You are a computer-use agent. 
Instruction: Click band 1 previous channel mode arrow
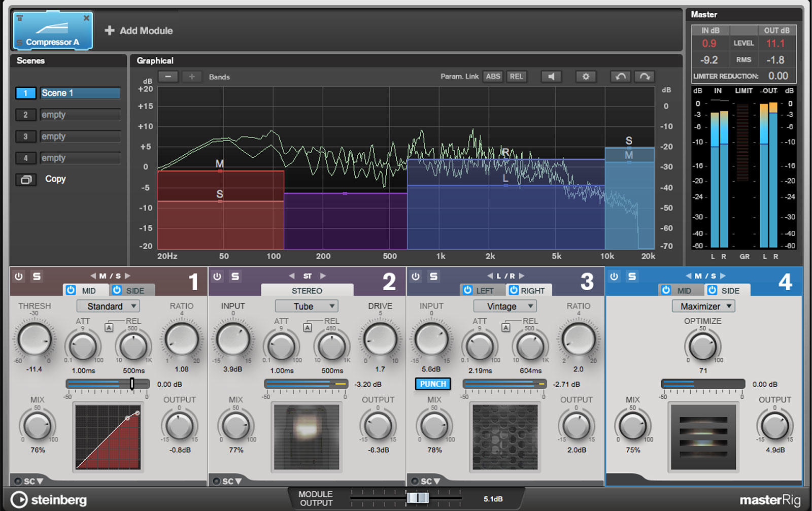(93, 276)
